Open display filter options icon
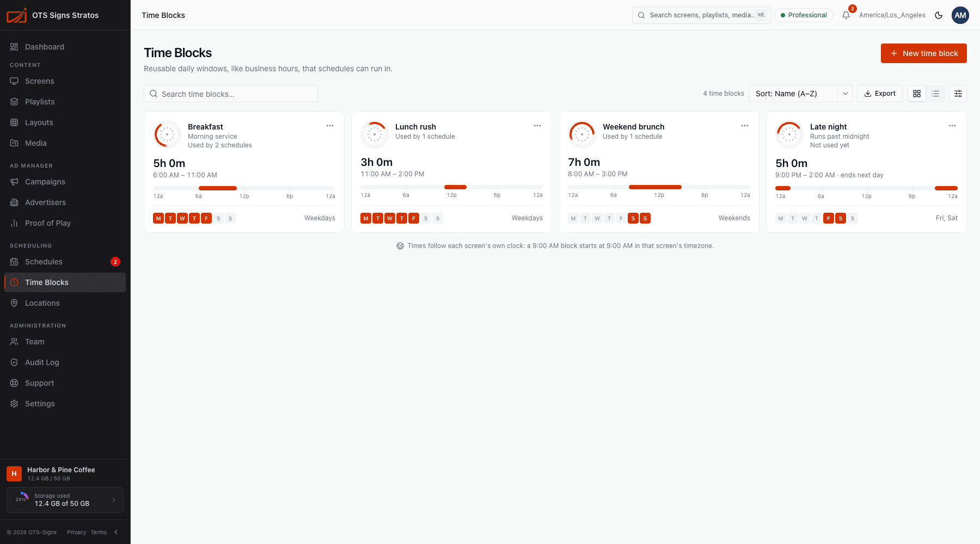This screenshot has width=980, height=544. coord(958,94)
